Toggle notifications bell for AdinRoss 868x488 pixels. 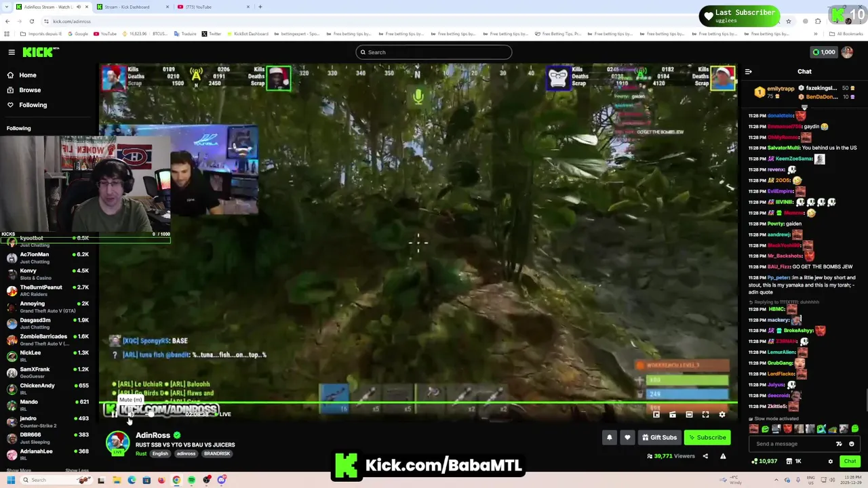(x=609, y=438)
